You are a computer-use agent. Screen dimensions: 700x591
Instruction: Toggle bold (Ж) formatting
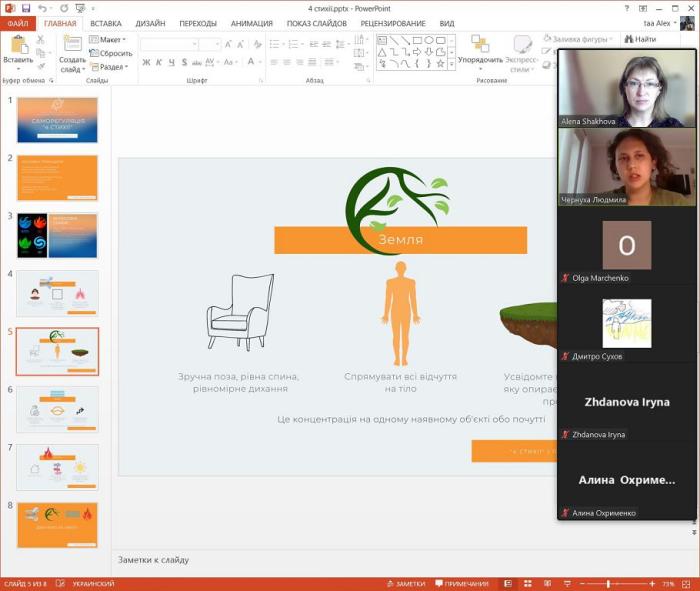146,62
